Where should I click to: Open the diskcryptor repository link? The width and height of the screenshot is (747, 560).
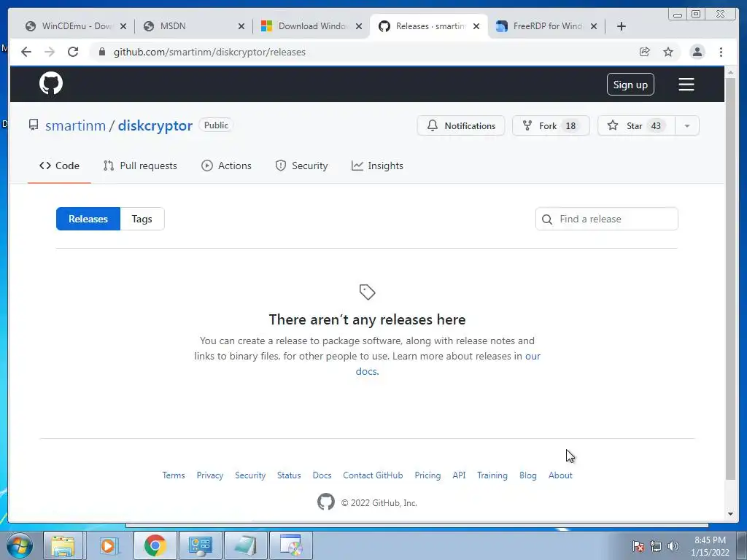pos(155,125)
